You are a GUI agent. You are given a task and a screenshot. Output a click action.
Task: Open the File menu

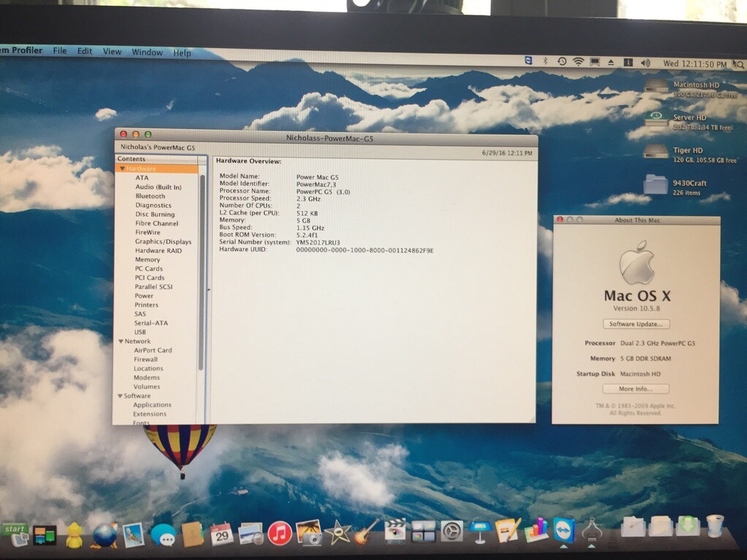[x=60, y=50]
